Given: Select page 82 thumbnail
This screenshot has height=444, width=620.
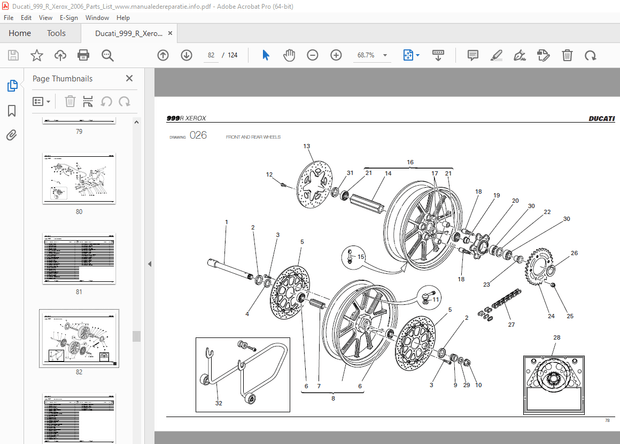Looking at the screenshot, I should [79, 338].
